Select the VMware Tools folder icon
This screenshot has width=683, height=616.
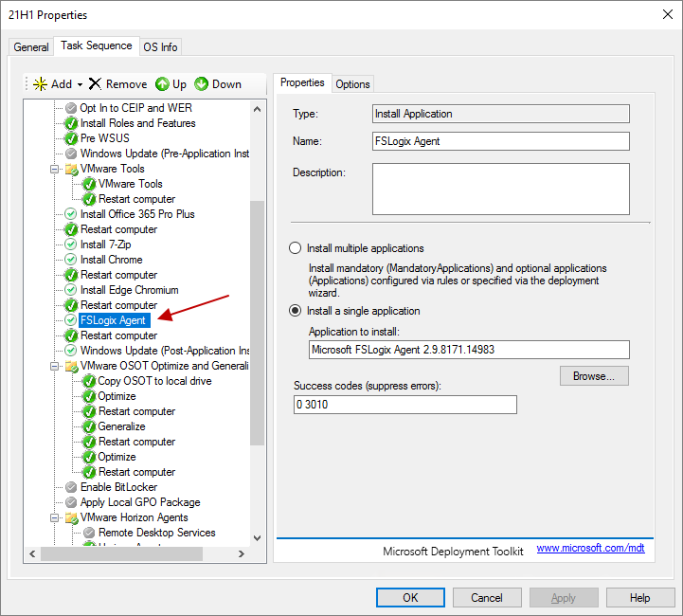71,169
